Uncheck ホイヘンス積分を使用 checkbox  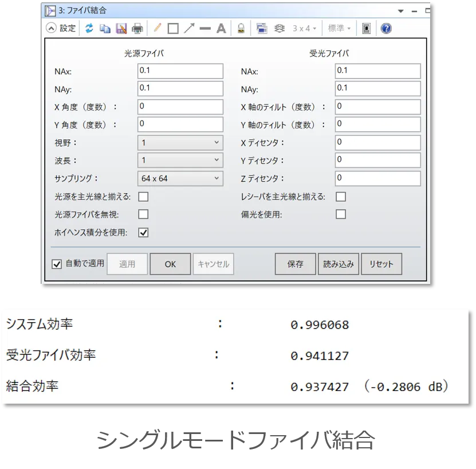[x=143, y=233]
